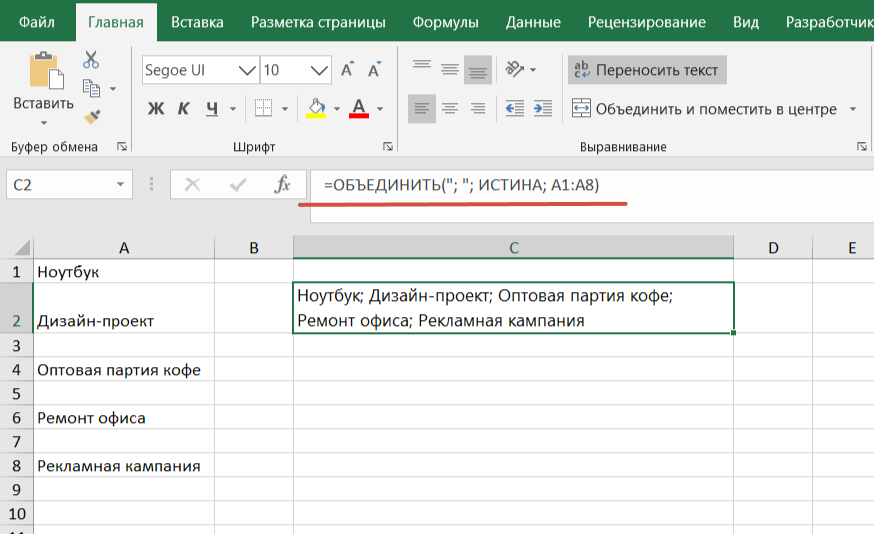Apply yellow fill color bucket
Screen dimensions: 874x534
point(316,108)
